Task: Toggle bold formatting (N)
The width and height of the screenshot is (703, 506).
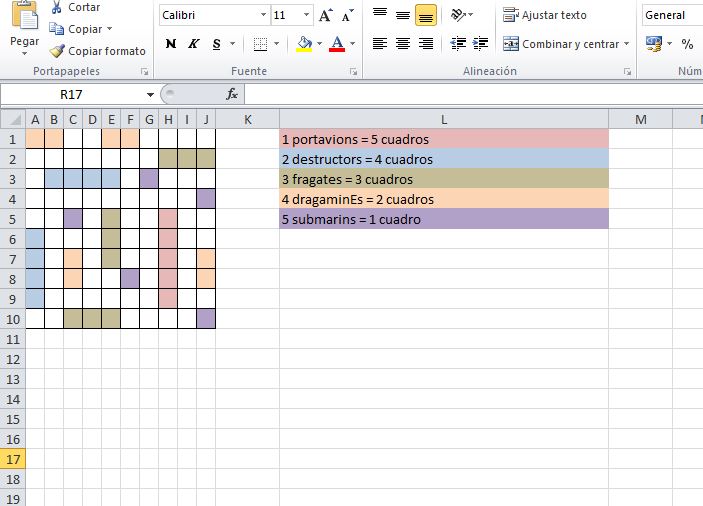Action: point(170,44)
